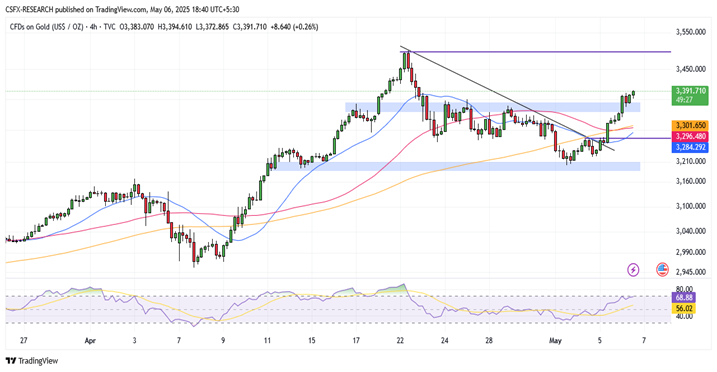The width and height of the screenshot is (717, 372).
Task: Click the 17 date label on time axis
Action: (356, 340)
